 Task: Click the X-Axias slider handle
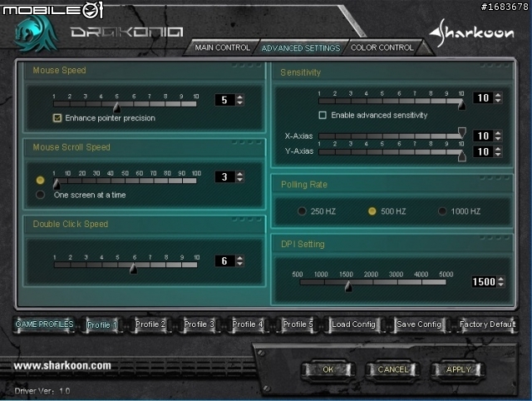coord(462,133)
